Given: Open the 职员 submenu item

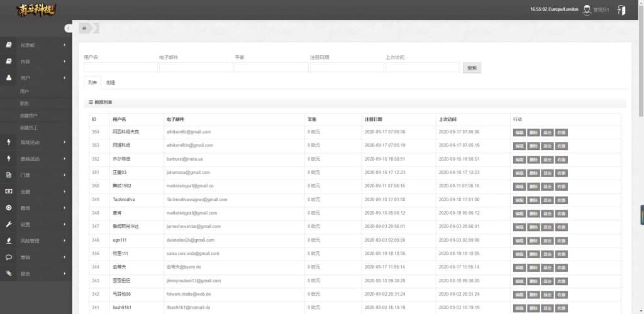Looking at the screenshot, I should point(25,103).
